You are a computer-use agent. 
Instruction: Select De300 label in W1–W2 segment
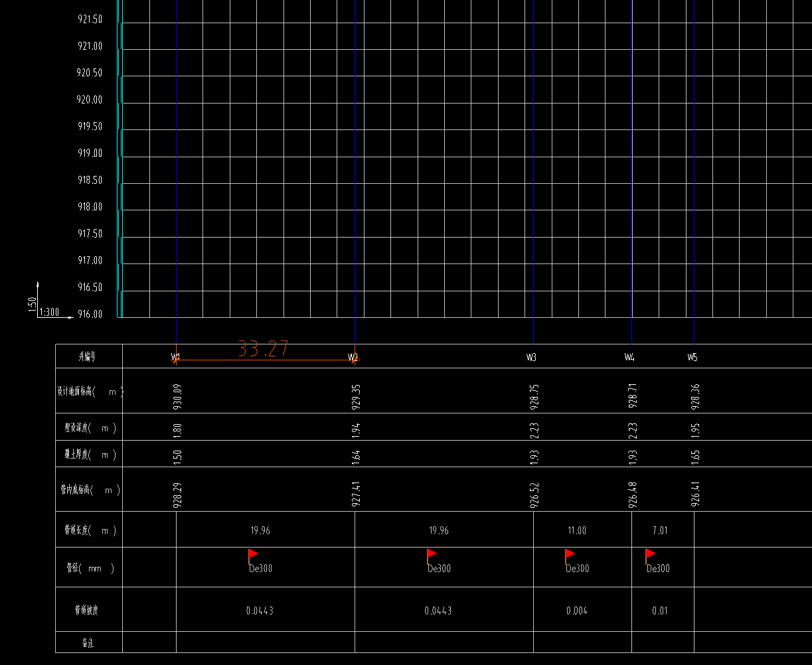(x=260, y=568)
